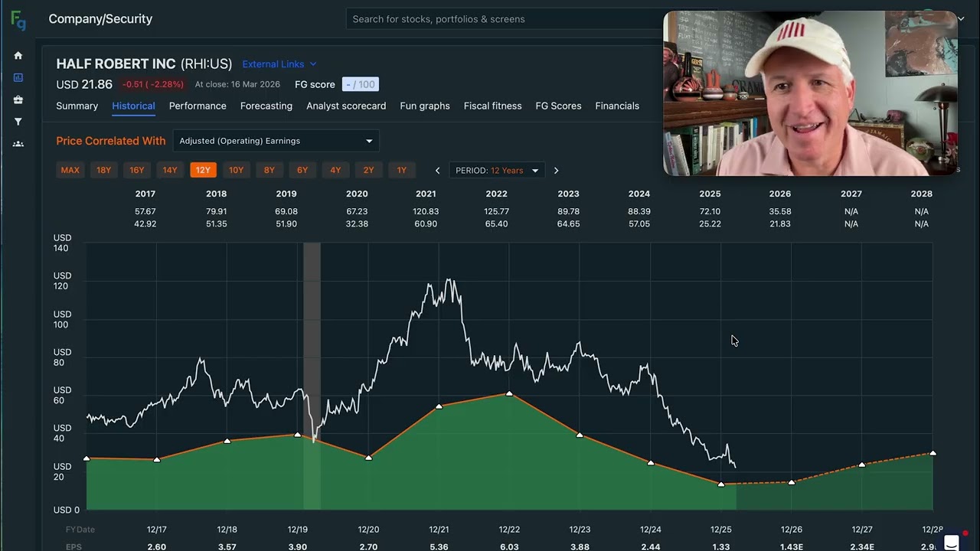Open PERIOD 12 Years dropdown

pyautogui.click(x=497, y=171)
